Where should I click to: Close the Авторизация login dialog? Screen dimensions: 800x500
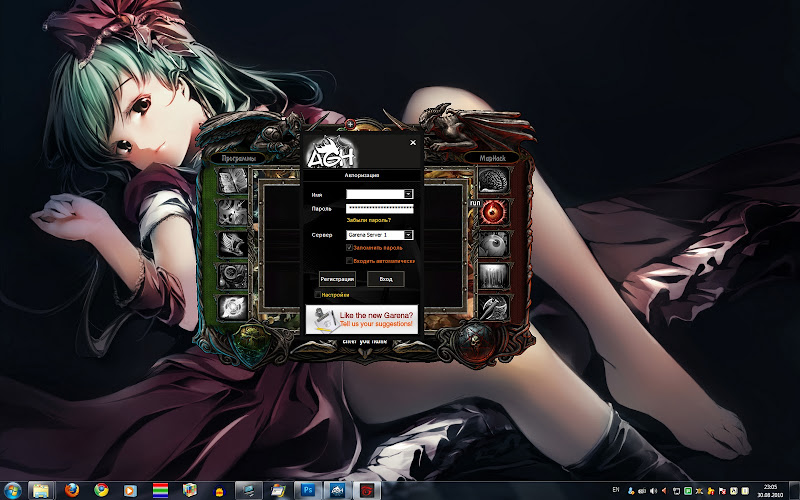(x=413, y=142)
